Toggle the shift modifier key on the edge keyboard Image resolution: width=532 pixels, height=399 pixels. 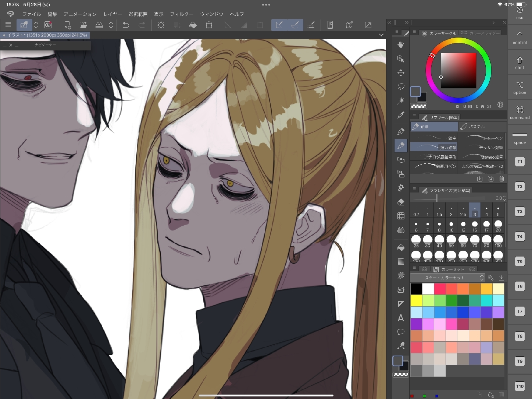[x=519, y=63]
